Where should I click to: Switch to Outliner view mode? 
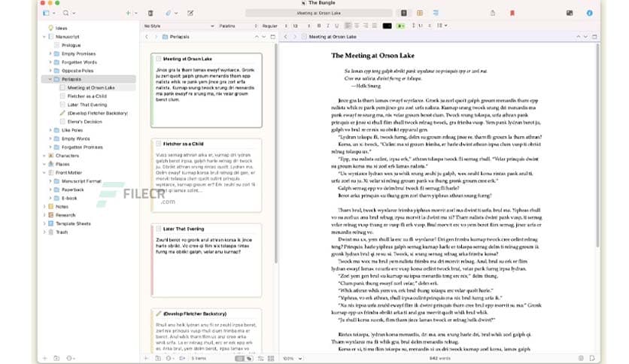pos(436,14)
